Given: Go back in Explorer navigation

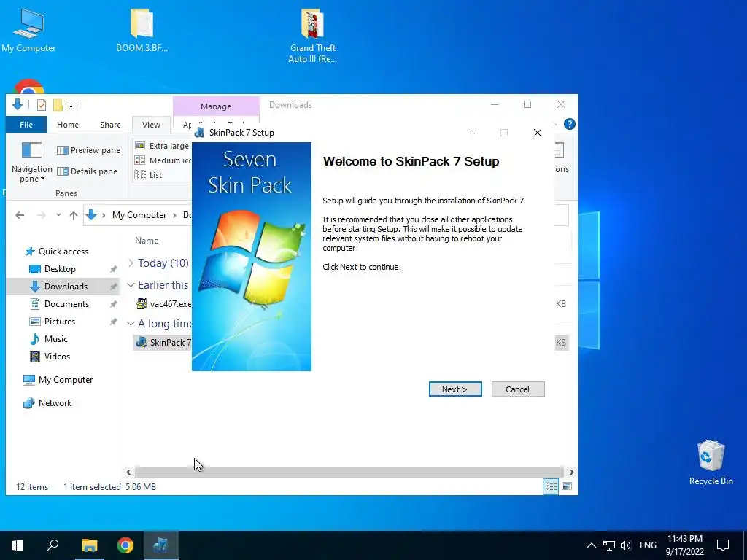Looking at the screenshot, I should [x=20, y=215].
